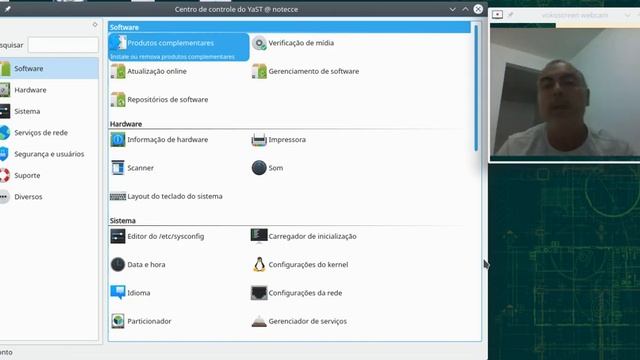Click Gerenciador de serviços label
Image resolution: width=640 pixels, height=360 pixels.
pyautogui.click(x=307, y=321)
